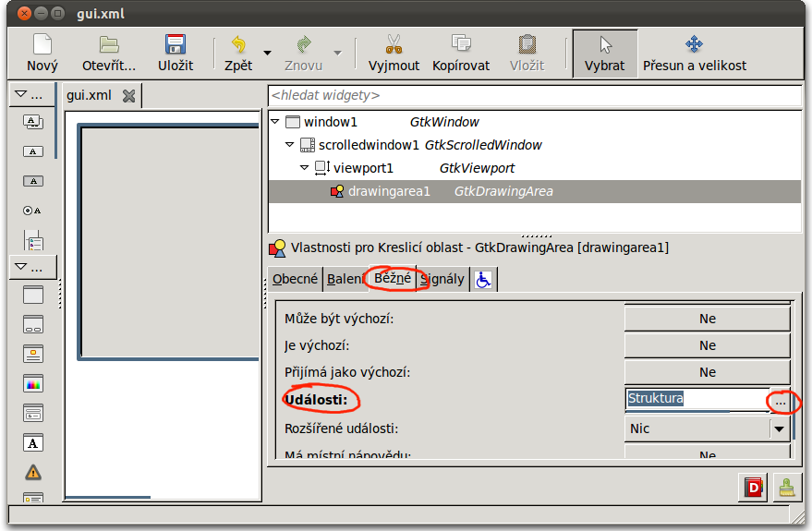Select the viewport1 GtkViewport row
812x531 pixels.
coord(535,168)
